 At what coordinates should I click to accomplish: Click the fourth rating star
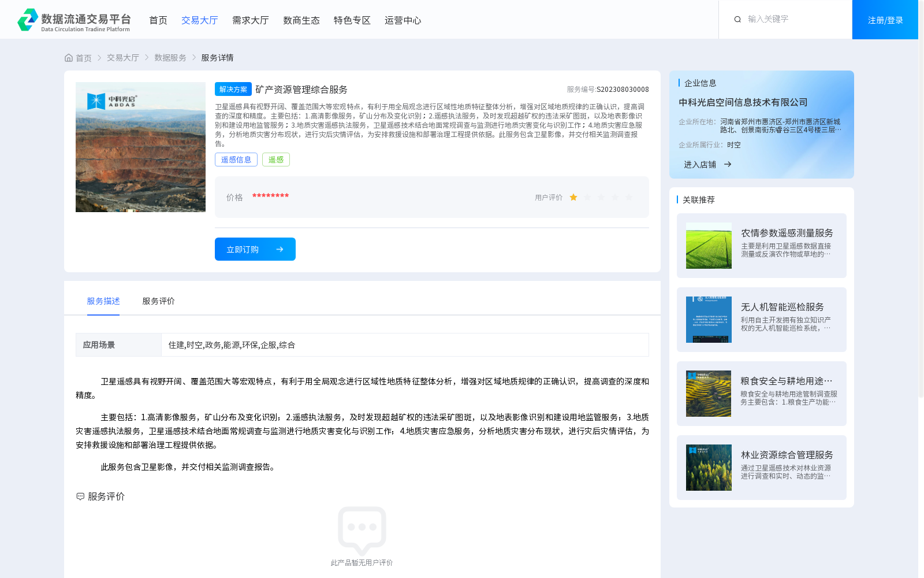[x=615, y=197]
